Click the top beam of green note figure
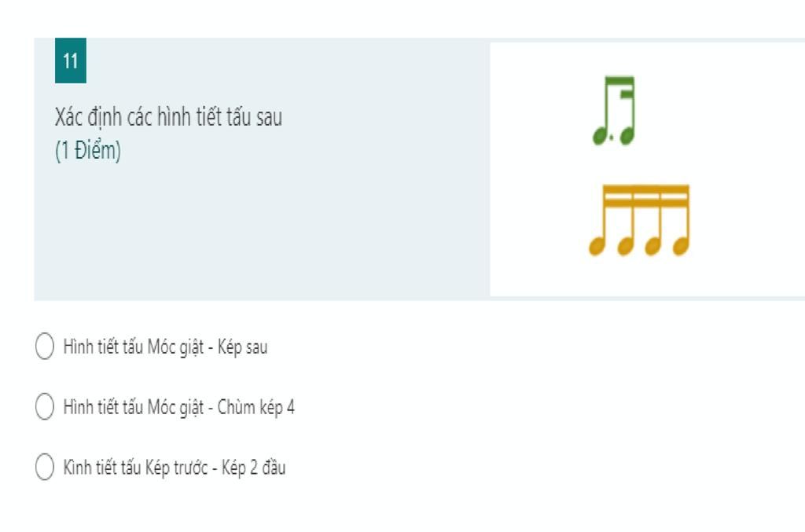The width and height of the screenshot is (805, 532). click(617, 80)
